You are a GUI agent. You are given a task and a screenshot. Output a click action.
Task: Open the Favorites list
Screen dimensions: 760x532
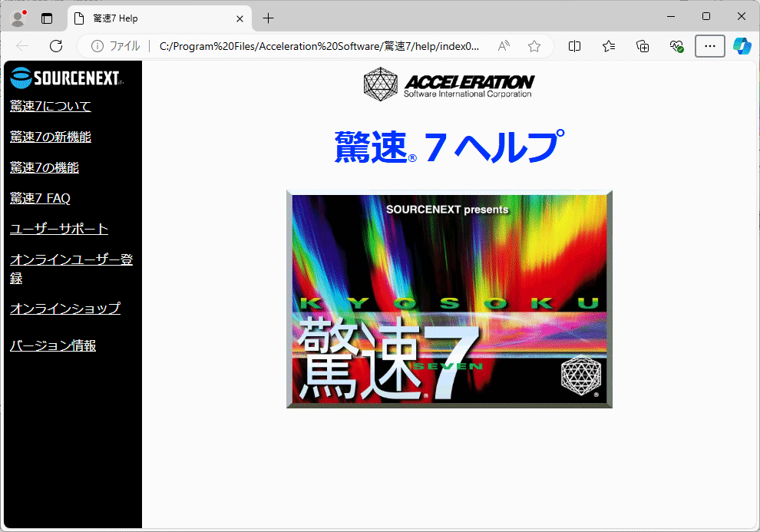(608, 46)
